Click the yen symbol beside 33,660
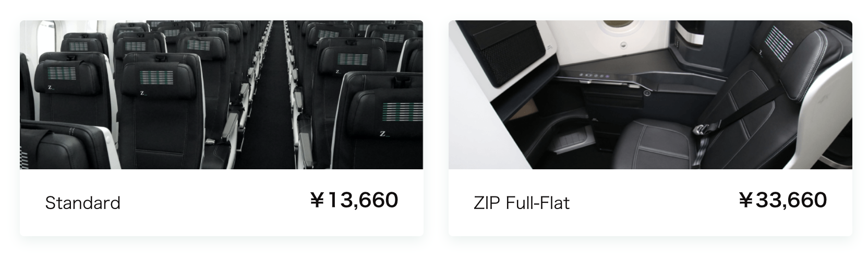Screen dimensions: 868x255 pos(746,200)
